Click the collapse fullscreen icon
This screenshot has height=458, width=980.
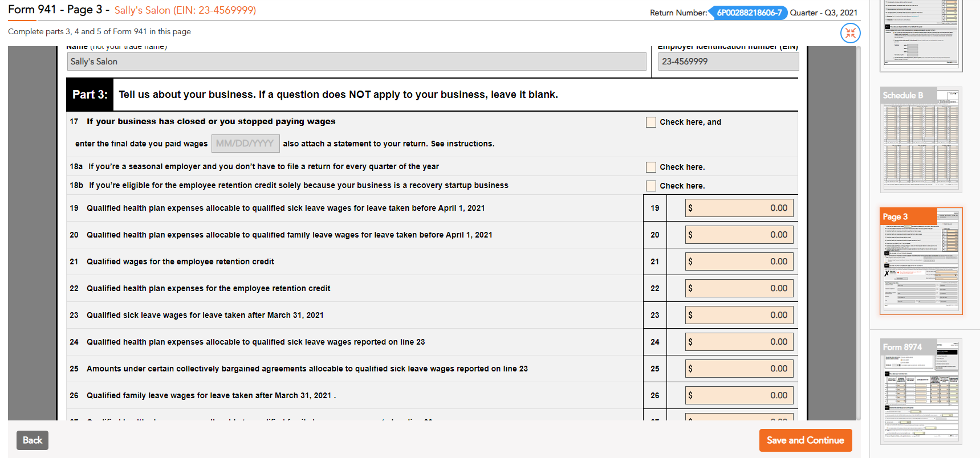point(850,33)
